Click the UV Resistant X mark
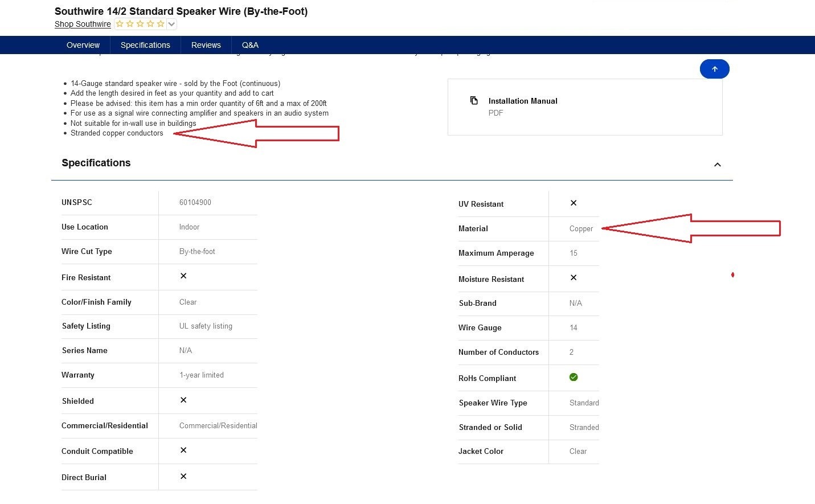 574,203
